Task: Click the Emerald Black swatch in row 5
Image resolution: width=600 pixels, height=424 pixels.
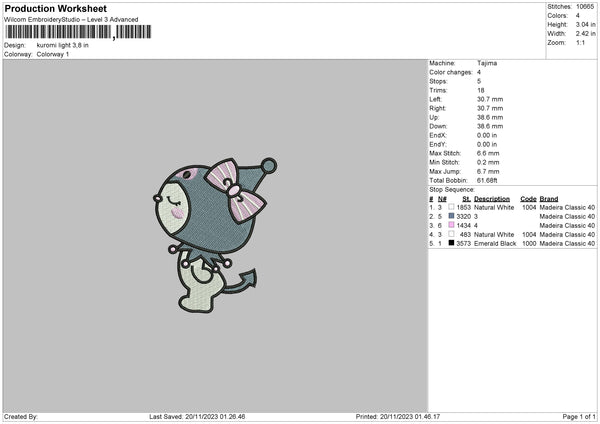Action: 451,243
